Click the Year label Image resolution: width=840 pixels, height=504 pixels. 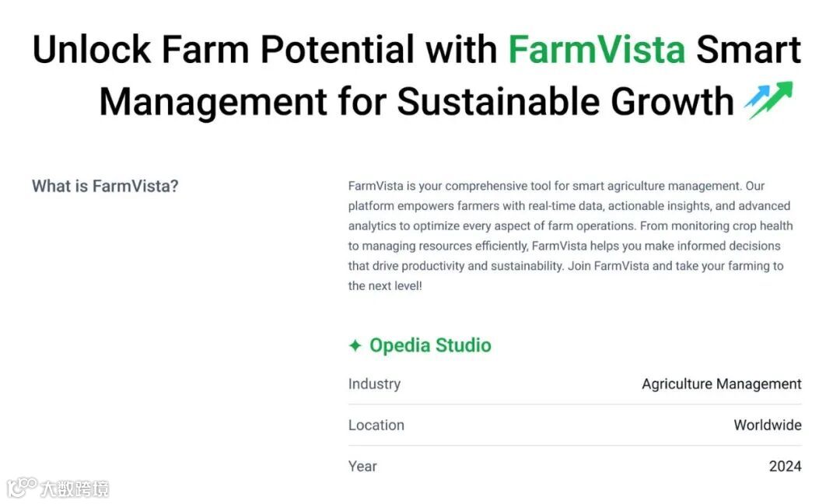pos(362,467)
